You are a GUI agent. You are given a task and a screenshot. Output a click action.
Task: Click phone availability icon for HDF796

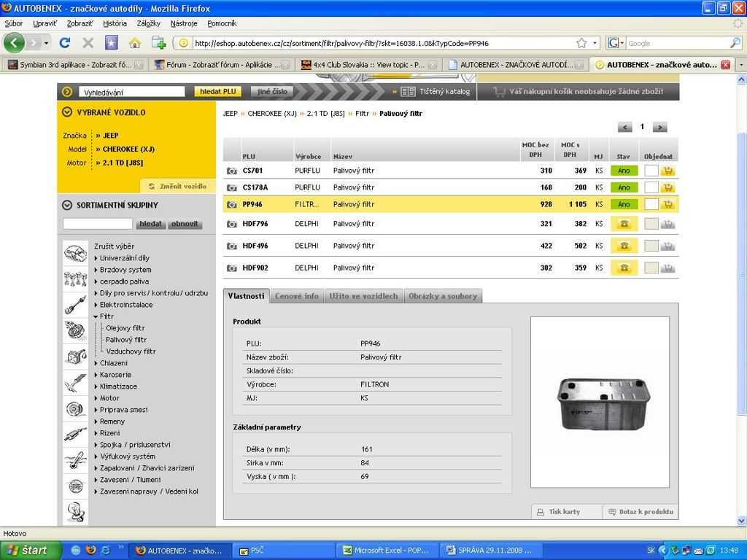[x=624, y=224]
